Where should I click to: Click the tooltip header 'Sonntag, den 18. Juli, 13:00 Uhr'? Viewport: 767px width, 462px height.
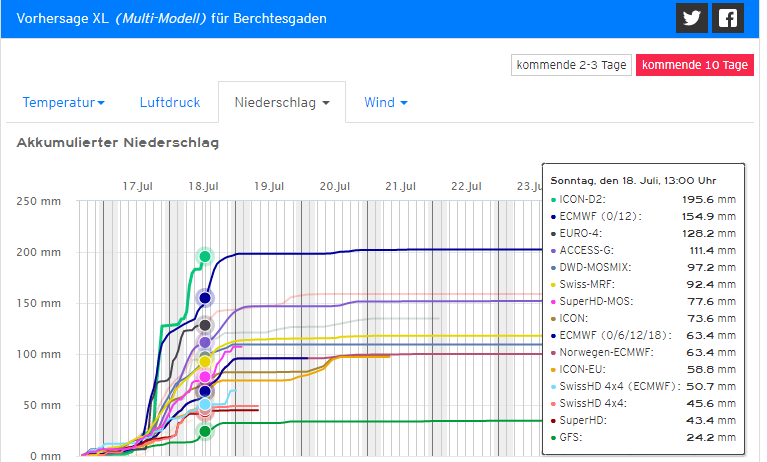pyautogui.click(x=633, y=181)
